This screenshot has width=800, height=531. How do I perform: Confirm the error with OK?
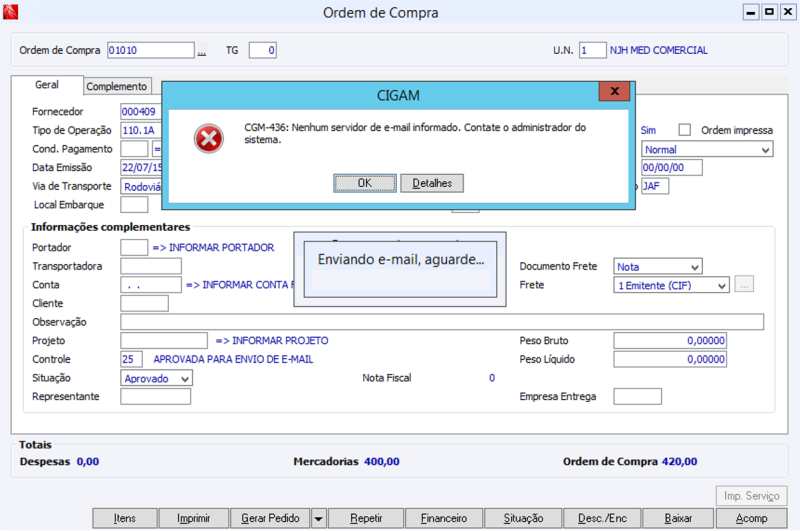click(x=364, y=183)
